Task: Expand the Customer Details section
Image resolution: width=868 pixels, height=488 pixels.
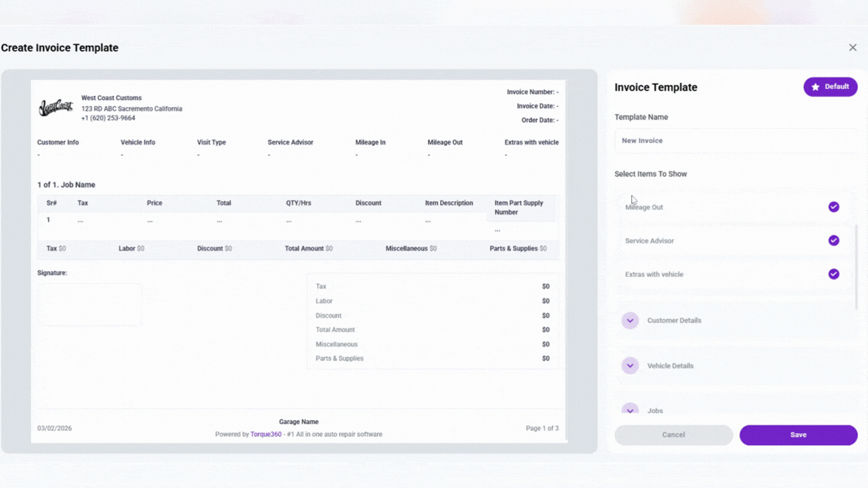Action: point(630,321)
